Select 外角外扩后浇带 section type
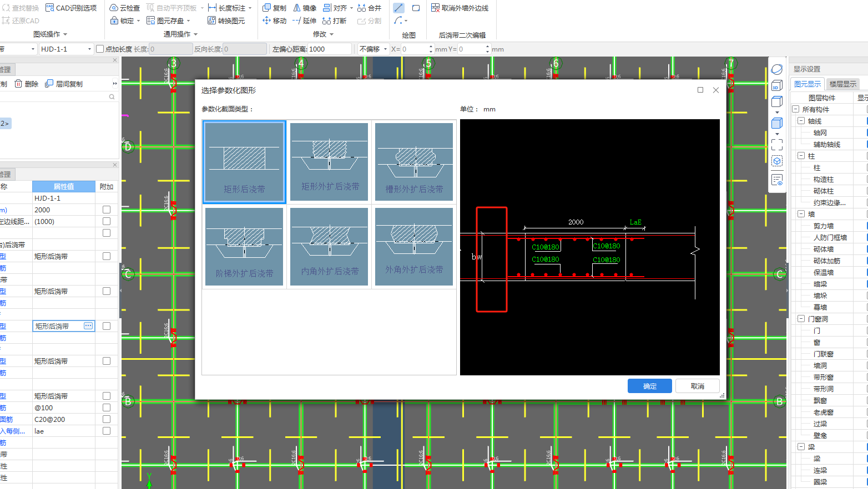 pyautogui.click(x=414, y=247)
